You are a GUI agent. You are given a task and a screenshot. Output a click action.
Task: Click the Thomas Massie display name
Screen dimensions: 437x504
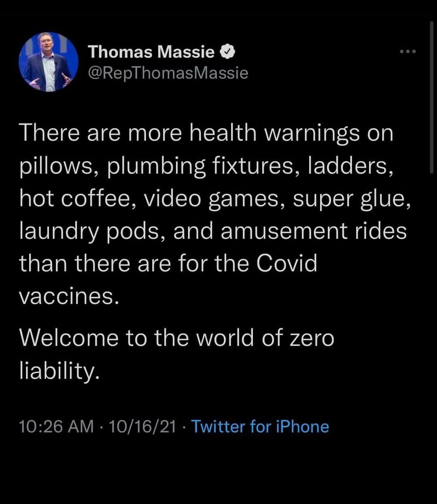151,52
